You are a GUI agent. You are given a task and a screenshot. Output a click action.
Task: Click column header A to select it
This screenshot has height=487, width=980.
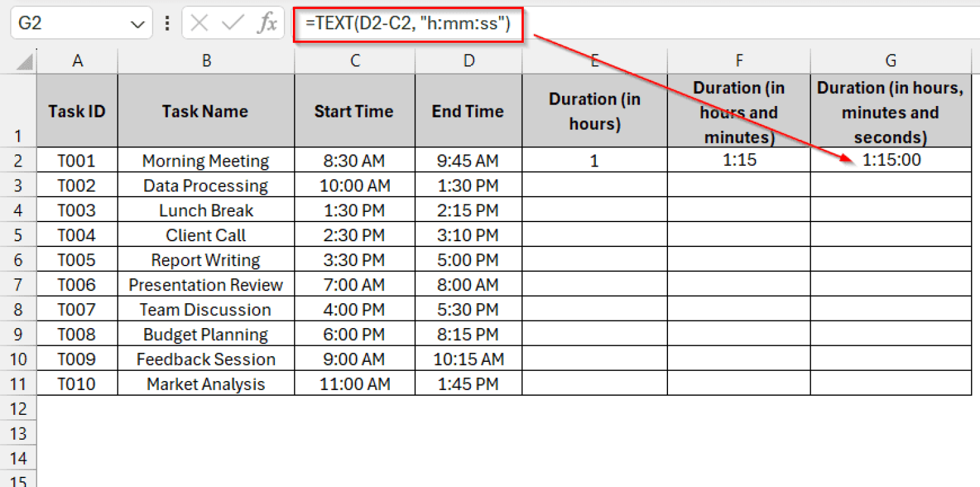[77, 61]
